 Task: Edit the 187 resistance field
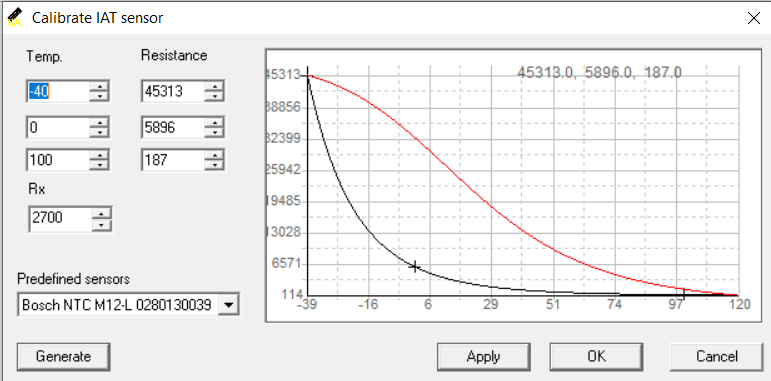[x=173, y=160]
